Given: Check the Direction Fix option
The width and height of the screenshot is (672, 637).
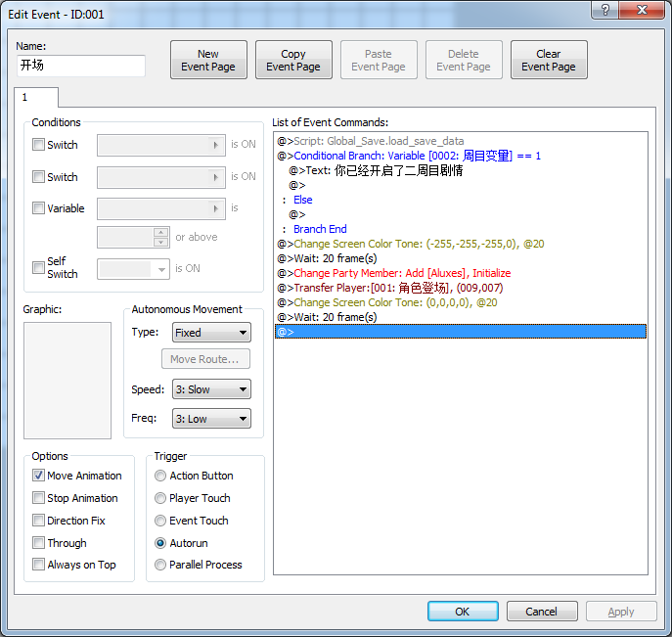Looking at the screenshot, I should coord(38,521).
